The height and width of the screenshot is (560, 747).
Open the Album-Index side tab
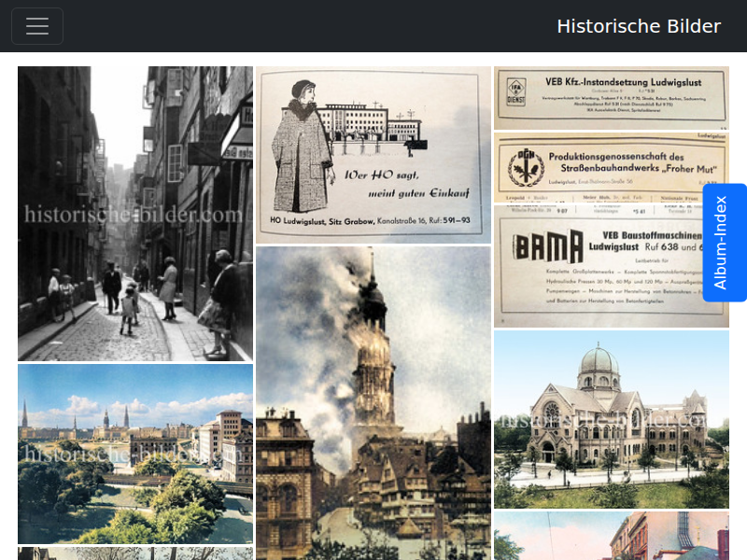click(725, 243)
